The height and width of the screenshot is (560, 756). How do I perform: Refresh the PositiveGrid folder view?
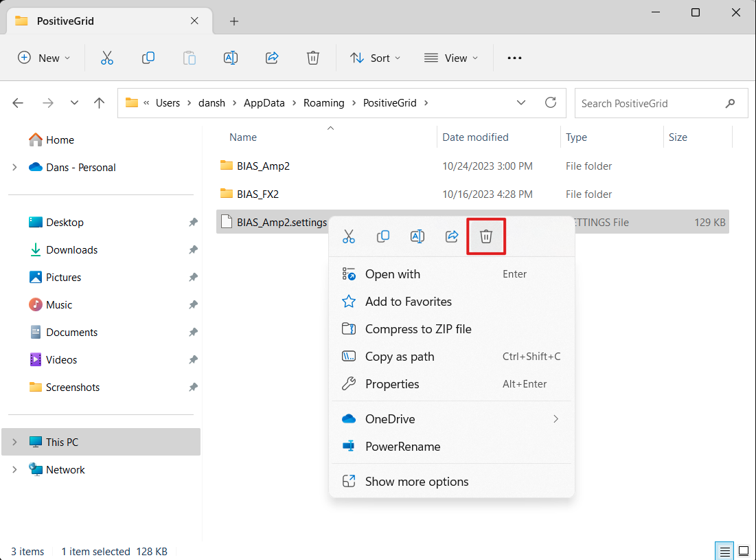click(x=551, y=103)
